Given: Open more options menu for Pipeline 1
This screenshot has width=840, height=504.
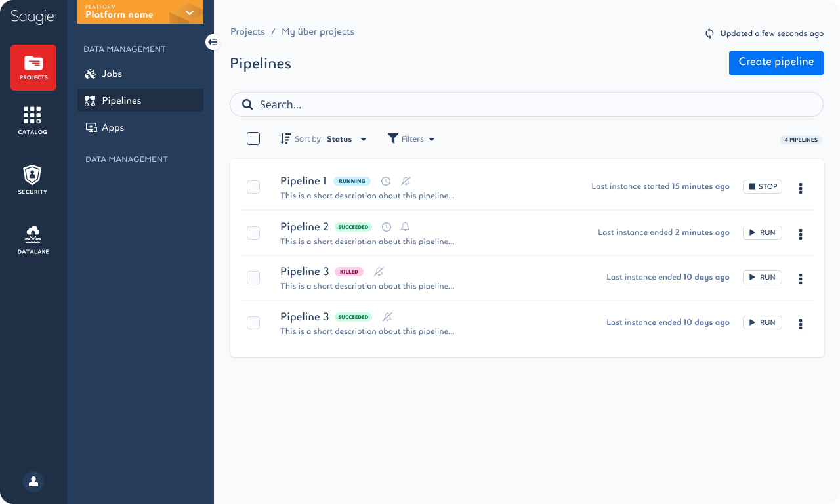Looking at the screenshot, I should coord(801,188).
